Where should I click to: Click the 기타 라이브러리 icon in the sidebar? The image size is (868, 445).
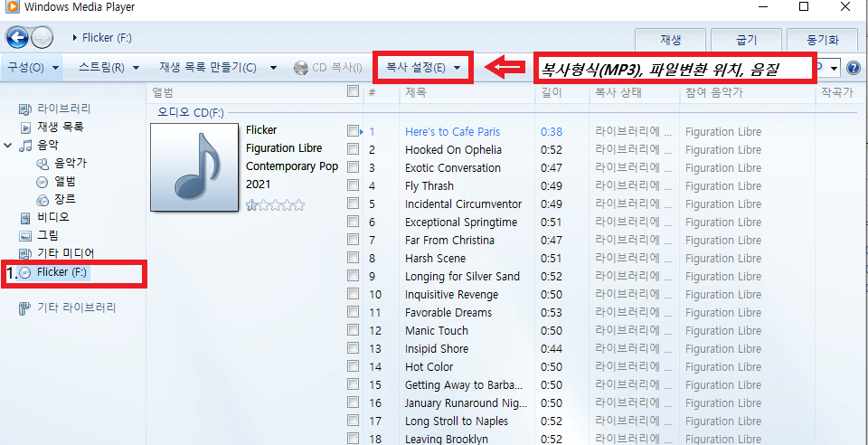pos(24,308)
